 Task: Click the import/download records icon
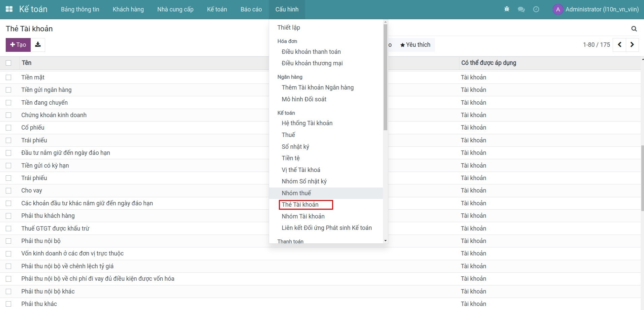point(38,45)
